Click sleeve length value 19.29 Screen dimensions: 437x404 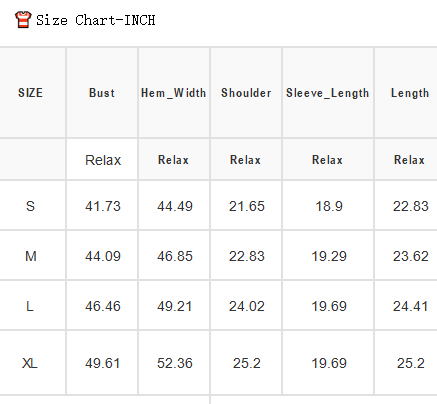[329, 256]
